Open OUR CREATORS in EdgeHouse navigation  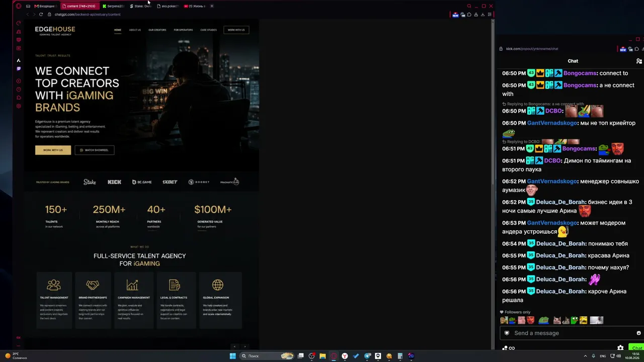157,30
